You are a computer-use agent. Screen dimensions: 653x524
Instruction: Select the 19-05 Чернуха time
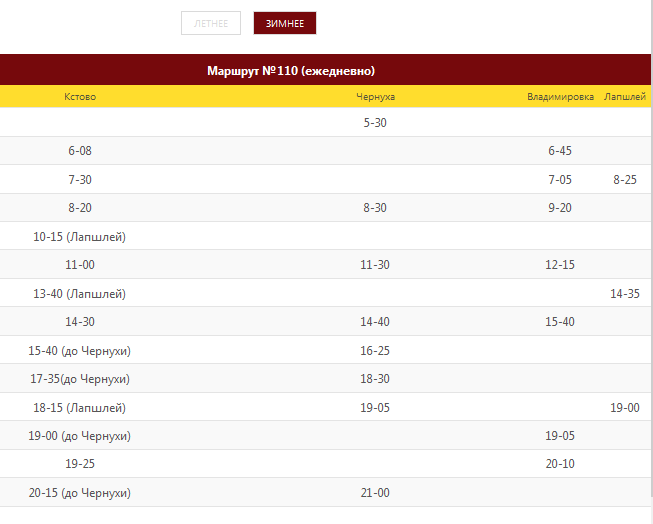point(375,408)
